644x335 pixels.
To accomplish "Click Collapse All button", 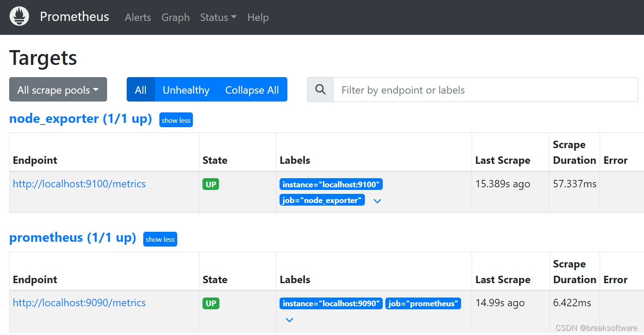I will [x=252, y=89].
